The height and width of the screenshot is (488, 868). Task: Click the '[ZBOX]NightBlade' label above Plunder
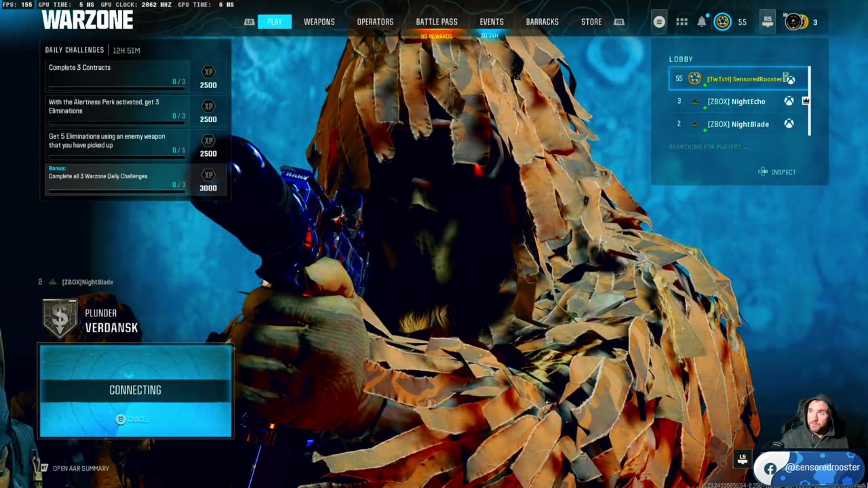87,282
